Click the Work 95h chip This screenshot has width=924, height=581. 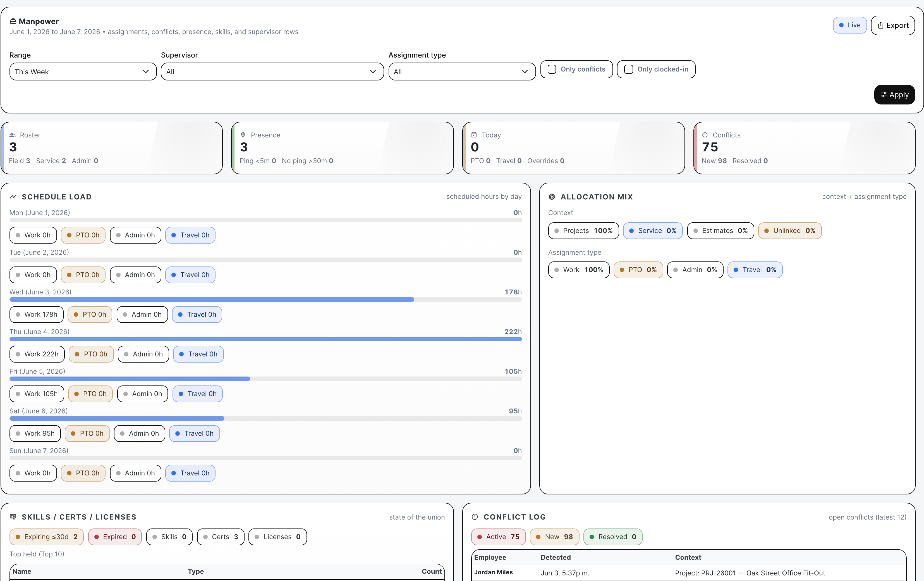tap(35, 434)
